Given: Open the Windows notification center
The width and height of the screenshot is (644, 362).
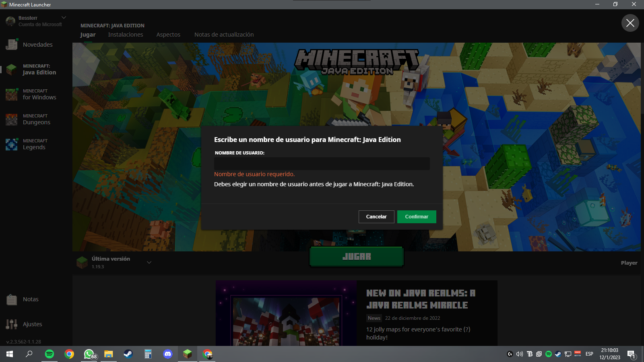Looking at the screenshot, I should click(x=631, y=354).
